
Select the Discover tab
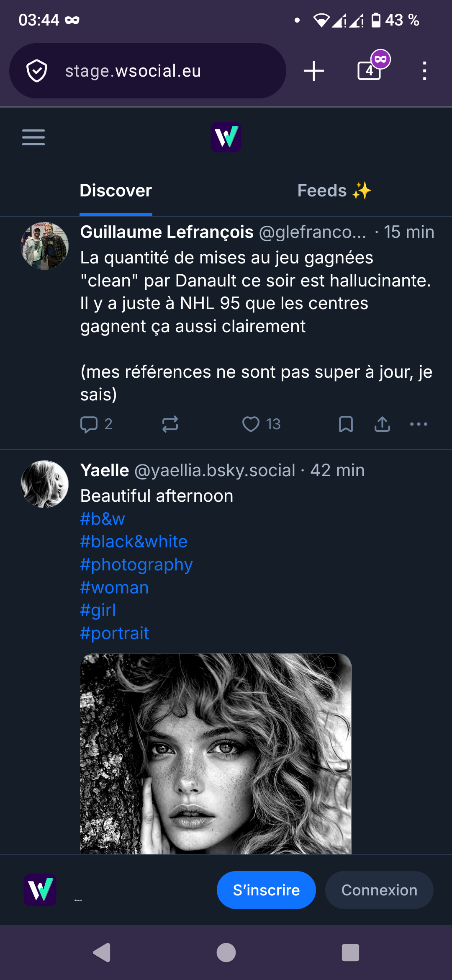pyautogui.click(x=116, y=191)
